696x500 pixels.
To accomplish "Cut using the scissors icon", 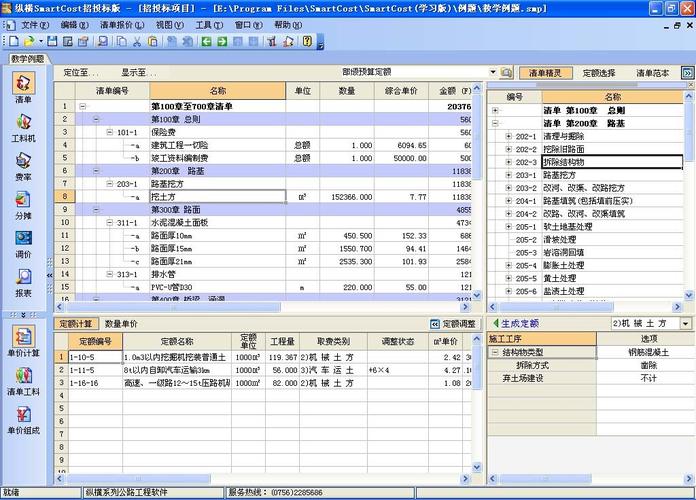I will [x=137, y=42].
